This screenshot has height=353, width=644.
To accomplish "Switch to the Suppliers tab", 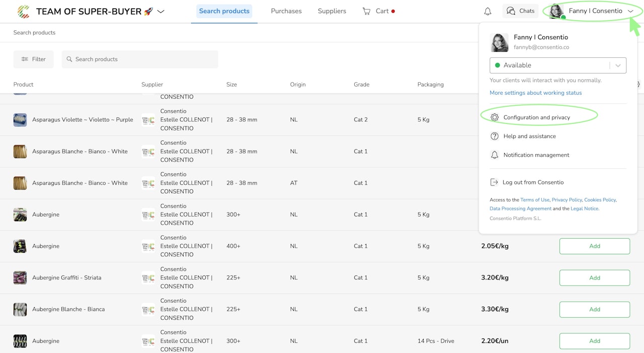I will [x=332, y=11].
